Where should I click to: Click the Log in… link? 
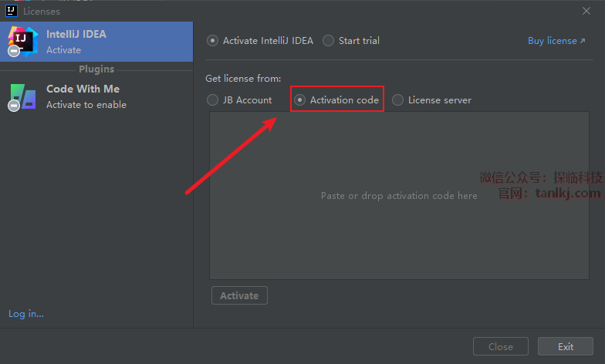click(x=26, y=314)
